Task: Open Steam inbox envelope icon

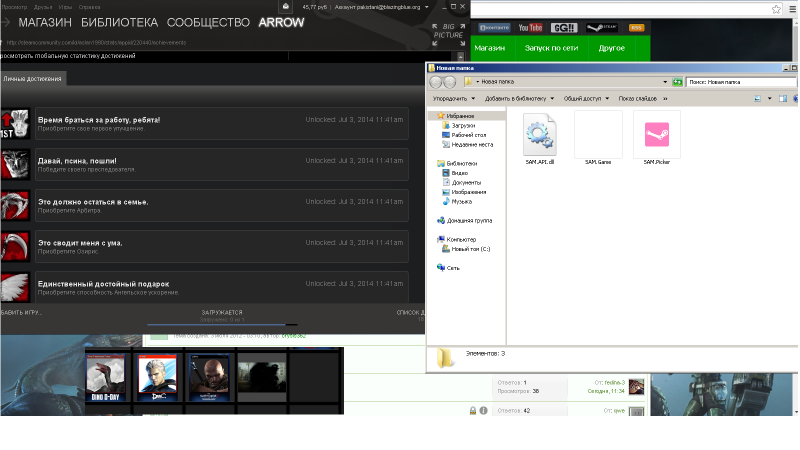Action: 286,7
